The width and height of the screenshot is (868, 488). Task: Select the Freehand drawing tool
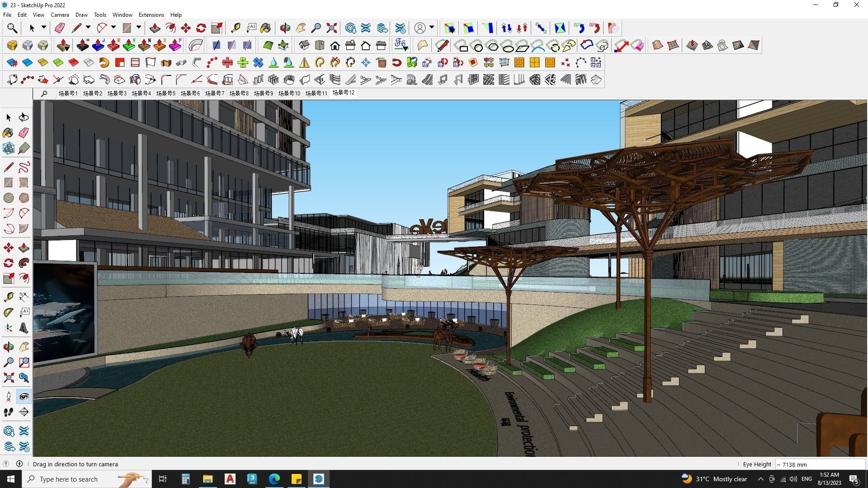[x=24, y=167]
